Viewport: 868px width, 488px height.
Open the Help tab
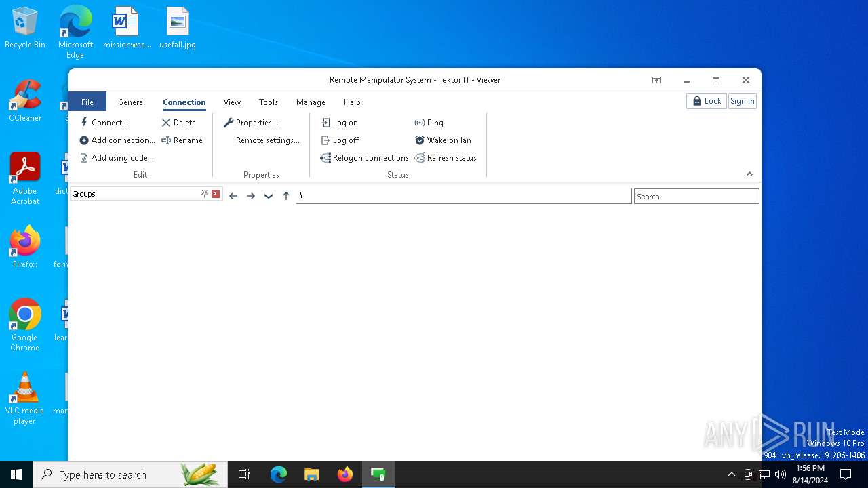click(x=352, y=102)
